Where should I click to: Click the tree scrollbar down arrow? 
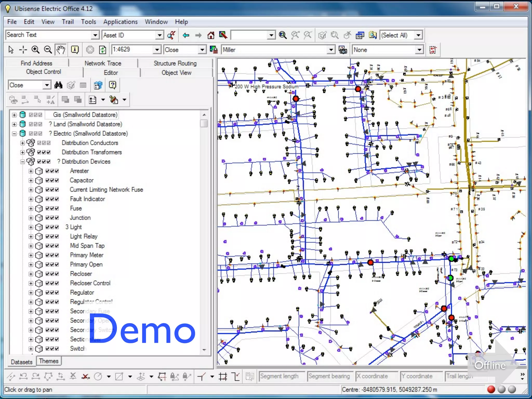pos(204,350)
